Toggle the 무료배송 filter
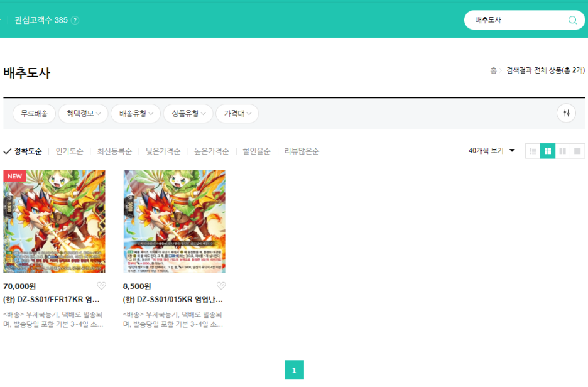588x387 pixels. [34, 113]
